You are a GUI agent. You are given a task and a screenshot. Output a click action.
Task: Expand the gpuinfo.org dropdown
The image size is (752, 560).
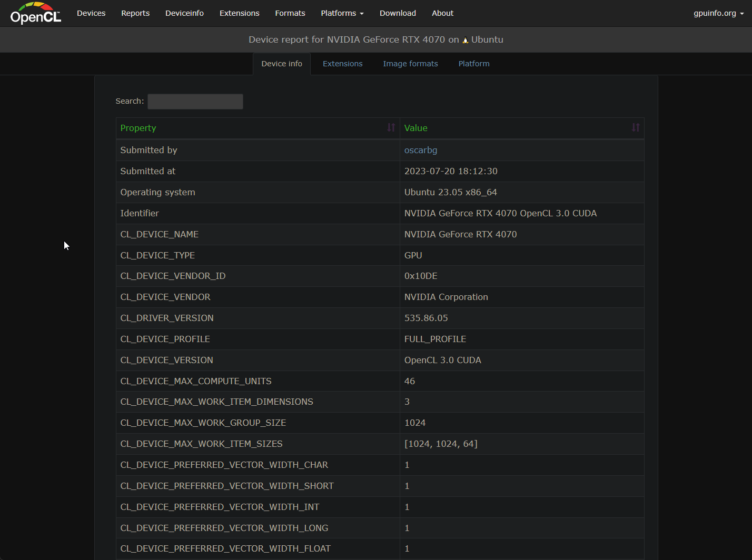point(718,13)
